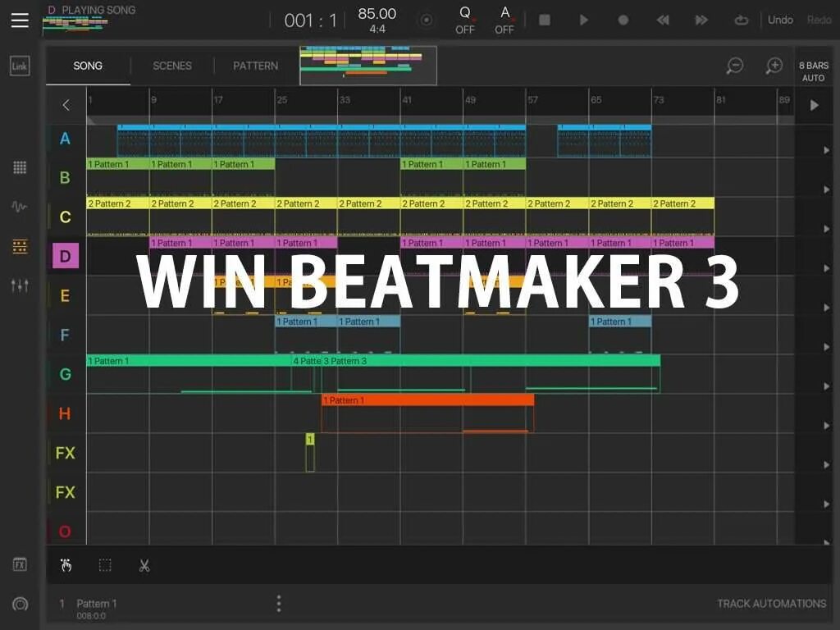The height and width of the screenshot is (630, 840).
Task: Select the second FX track header
Action: click(x=65, y=492)
